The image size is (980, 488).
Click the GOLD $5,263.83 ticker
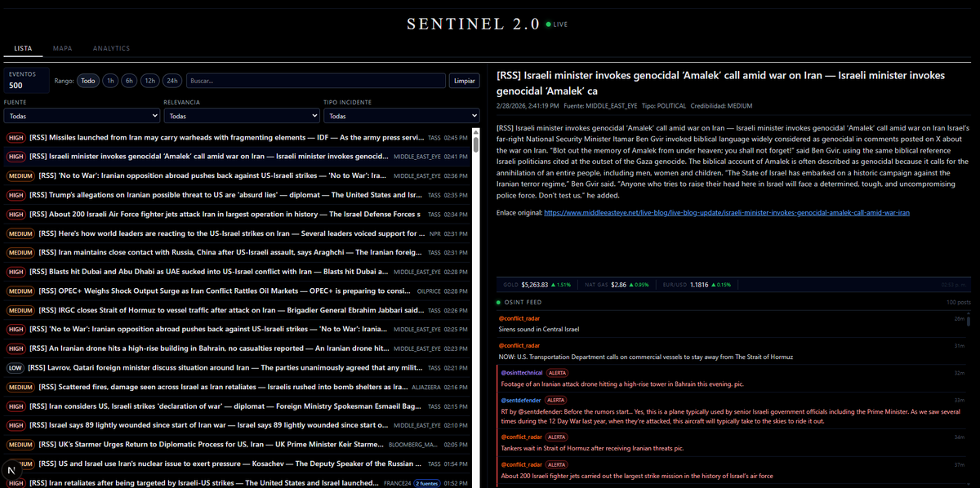[x=538, y=285]
